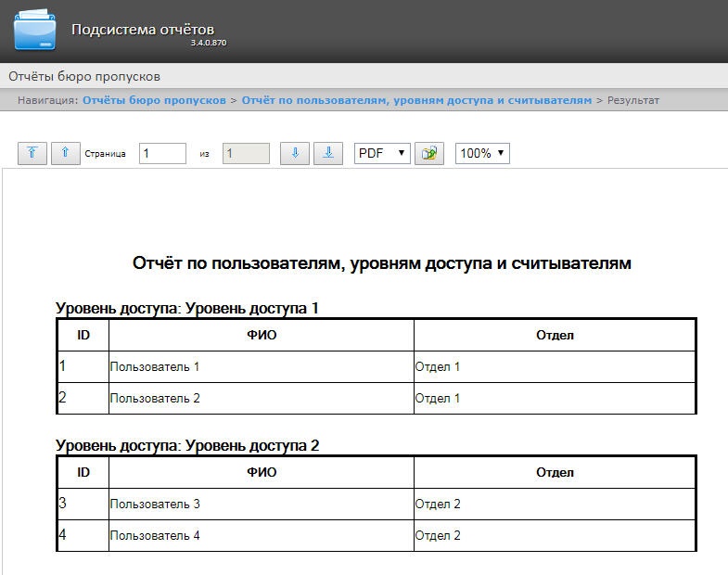Click the current page number field
Viewport: 728px width, 575px height.
tap(162, 153)
